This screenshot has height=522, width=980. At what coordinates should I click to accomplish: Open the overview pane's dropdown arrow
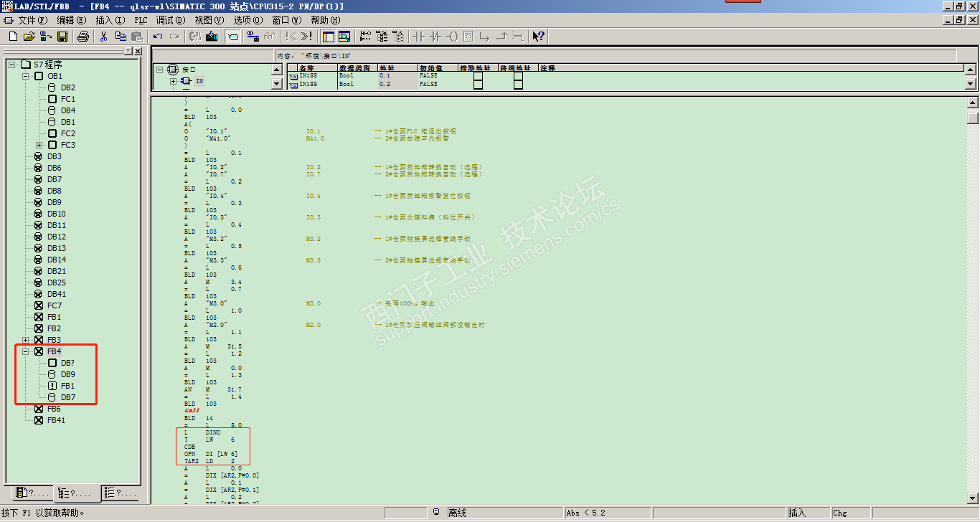pos(128,51)
